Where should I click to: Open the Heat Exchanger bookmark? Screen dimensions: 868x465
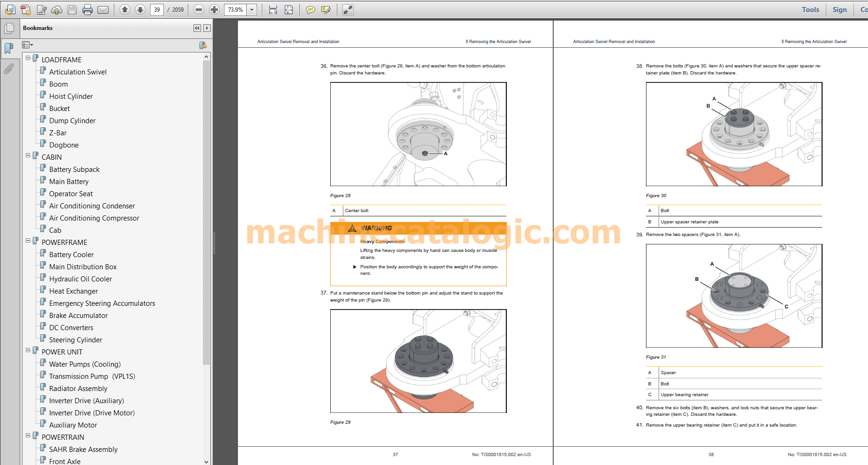pos(74,291)
